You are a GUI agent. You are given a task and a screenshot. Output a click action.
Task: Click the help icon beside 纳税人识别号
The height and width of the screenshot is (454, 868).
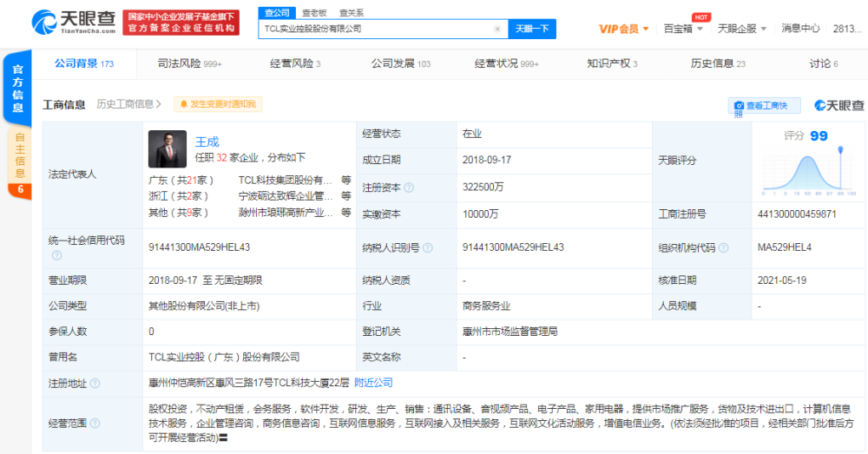[429, 248]
